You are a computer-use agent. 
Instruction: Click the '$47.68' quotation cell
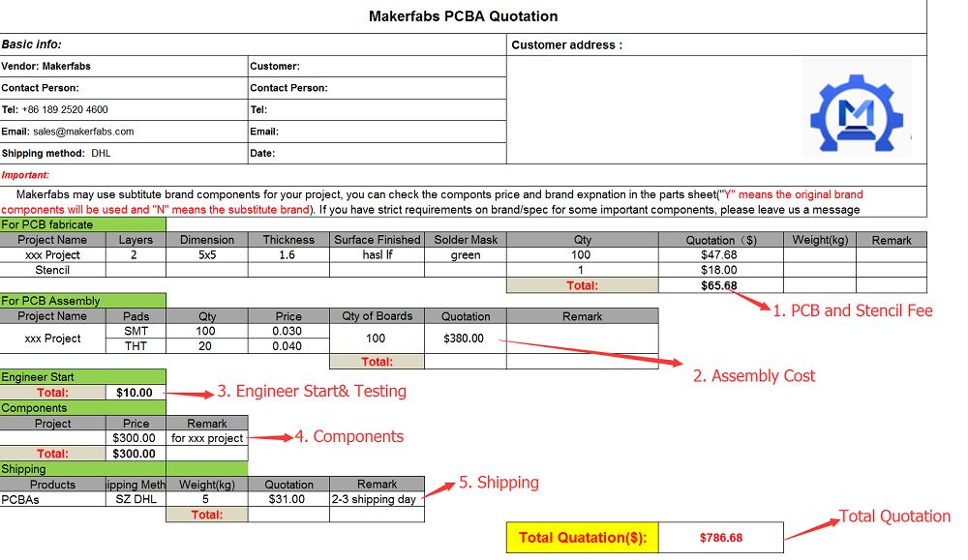pyautogui.click(x=721, y=254)
